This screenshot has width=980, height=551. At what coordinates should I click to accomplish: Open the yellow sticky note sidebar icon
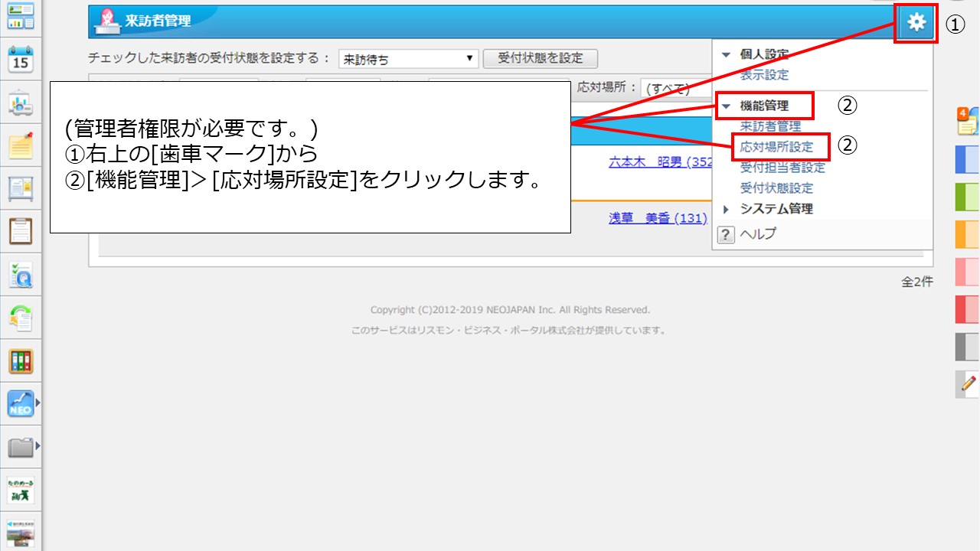coord(20,145)
